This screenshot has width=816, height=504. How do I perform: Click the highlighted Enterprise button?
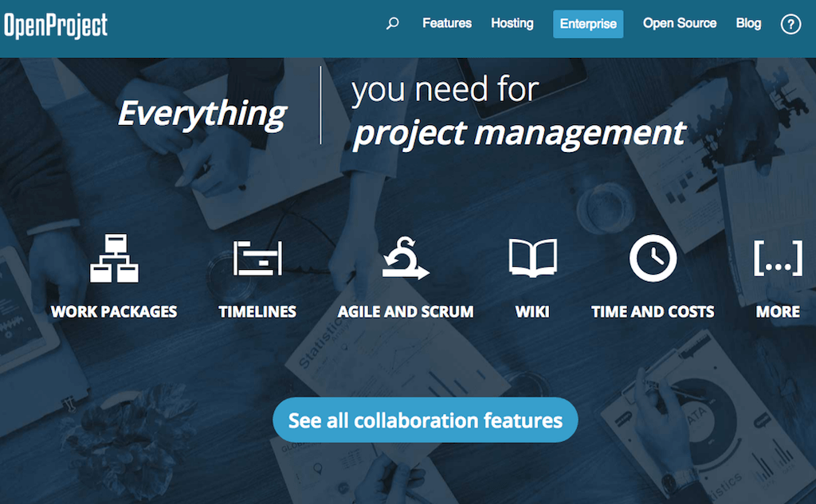tap(588, 24)
